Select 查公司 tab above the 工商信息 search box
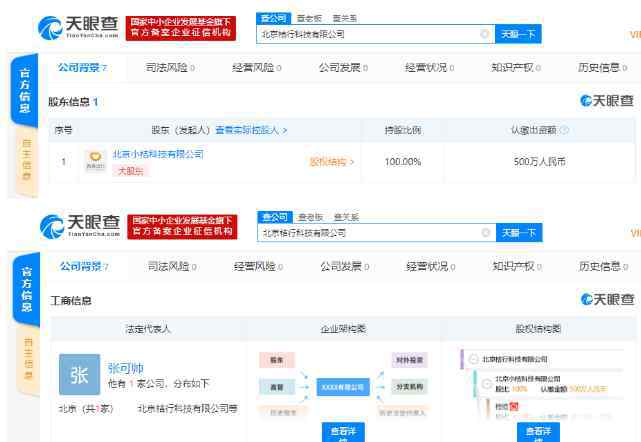Viewport: 641px width, 442px height. point(275,217)
